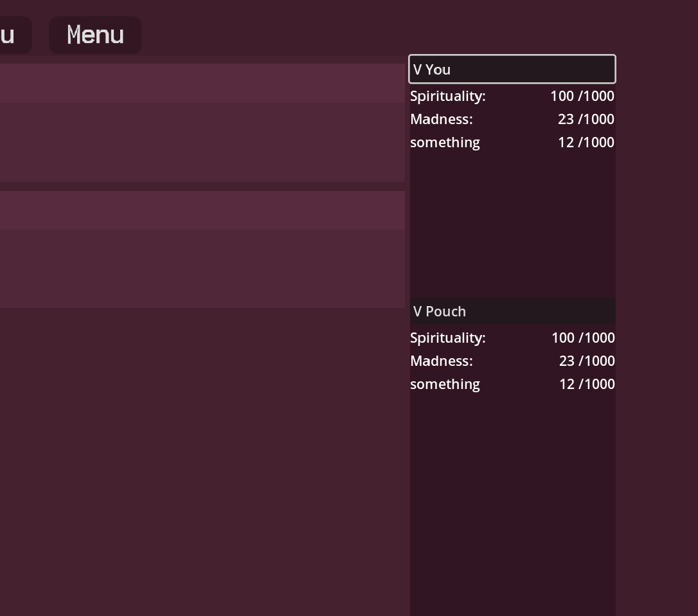This screenshot has width=698, height=616.
Task: Click the 100 /1000 value under You
Action: tap(582, 96)
